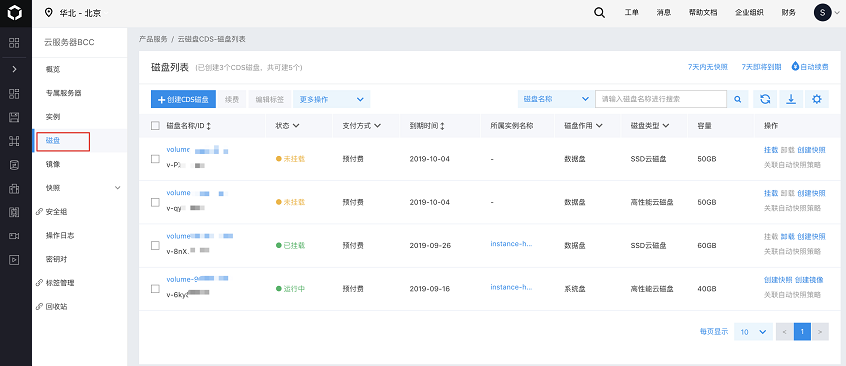Click the refresh list icon

tap(765, 99)
